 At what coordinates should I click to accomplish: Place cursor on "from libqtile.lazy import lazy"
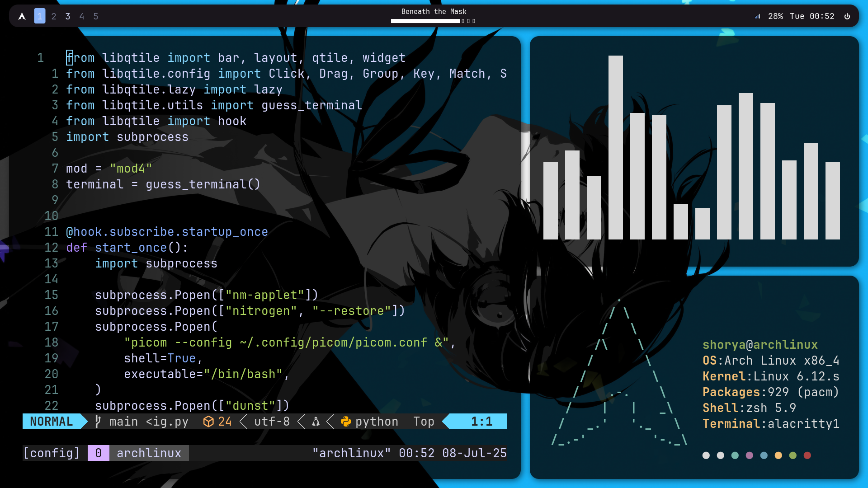point(174,89)
